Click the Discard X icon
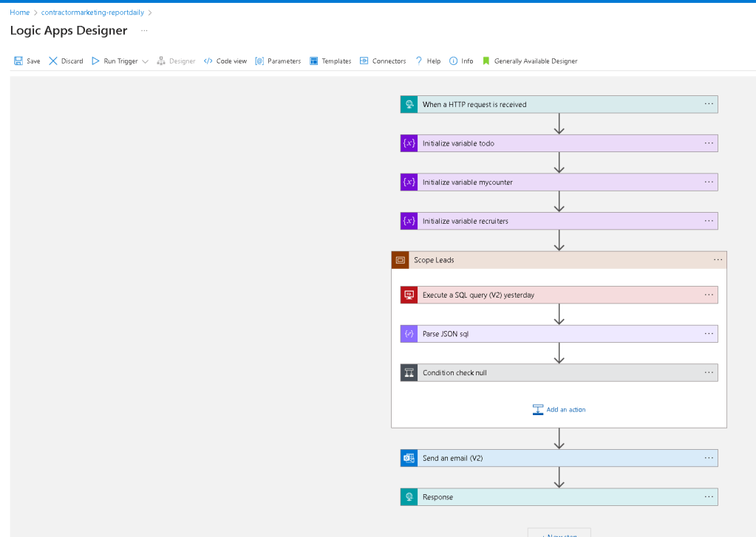The image size is (756, 537). click(53, 61)
